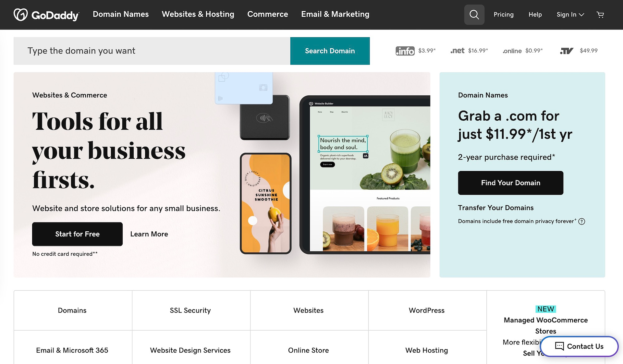Click the search magnifier icon
This screenshot has width=623, height=364.
click(x=474, y=14)
